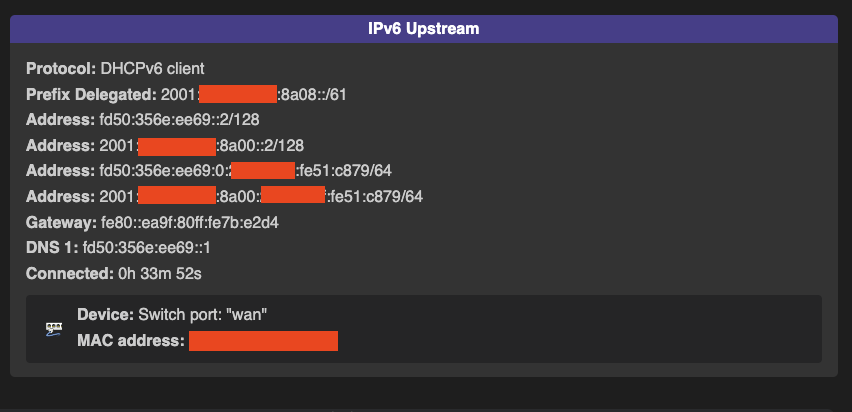The height and width of the screenshot is (412, 852).
Task: Click the Protocol DHCPv6 client text
Action: pos(115,68)
